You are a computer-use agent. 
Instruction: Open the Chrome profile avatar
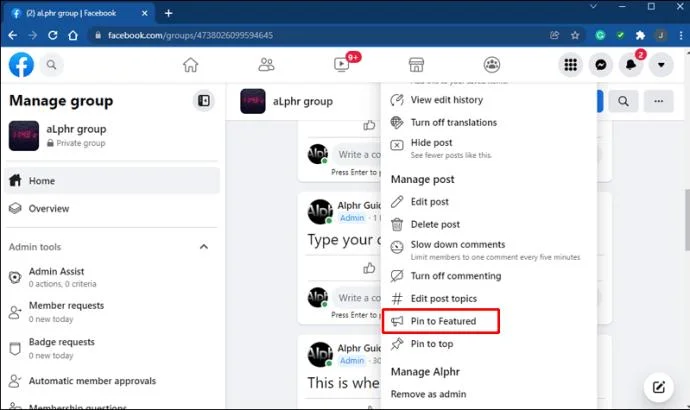click(661, 35)
